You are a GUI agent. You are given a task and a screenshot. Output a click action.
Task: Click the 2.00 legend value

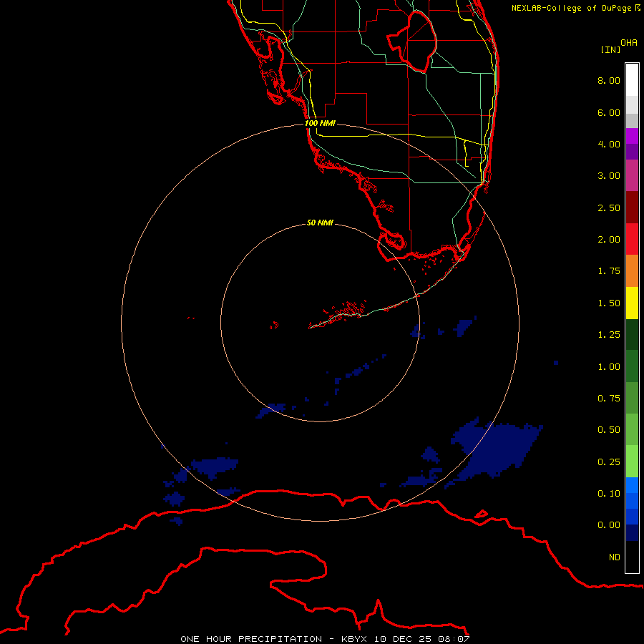tap(609, 240)
